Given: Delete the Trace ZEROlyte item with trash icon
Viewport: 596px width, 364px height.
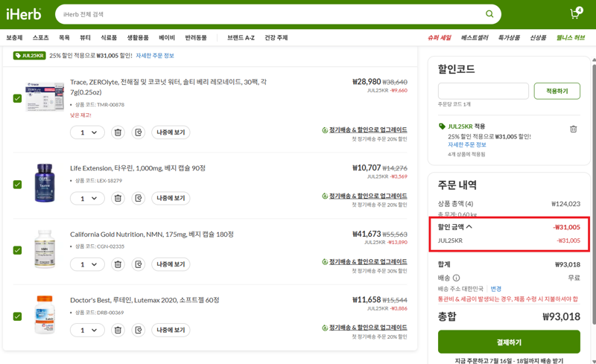Looking at the screenshot, I should click(x=118, y=132).
